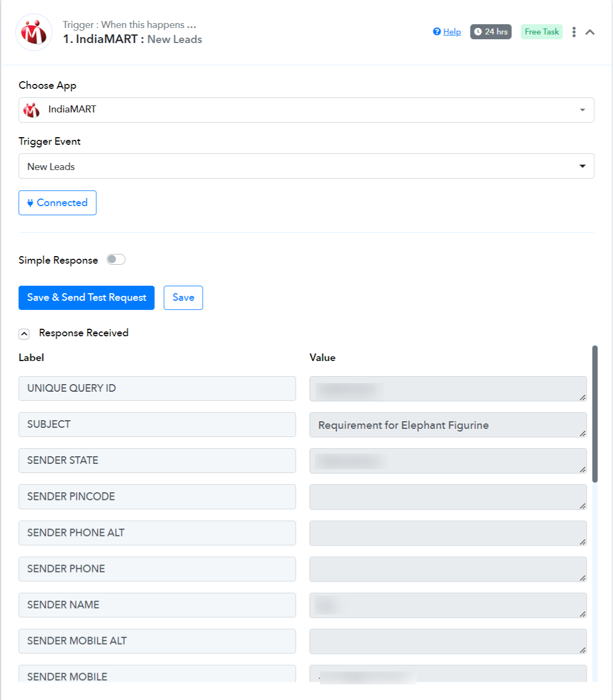Click the step title '1. IndiaMART : New Leads'
The image size is (613, 700).
click(132, 39)
